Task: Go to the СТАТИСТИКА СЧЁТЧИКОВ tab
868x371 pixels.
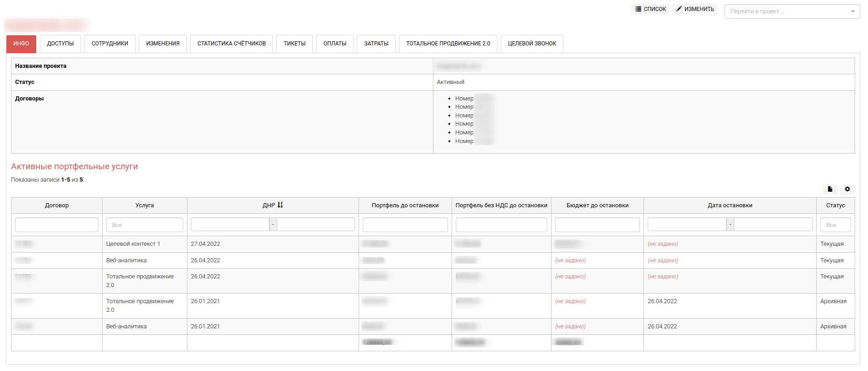Action: click(231, 44)
